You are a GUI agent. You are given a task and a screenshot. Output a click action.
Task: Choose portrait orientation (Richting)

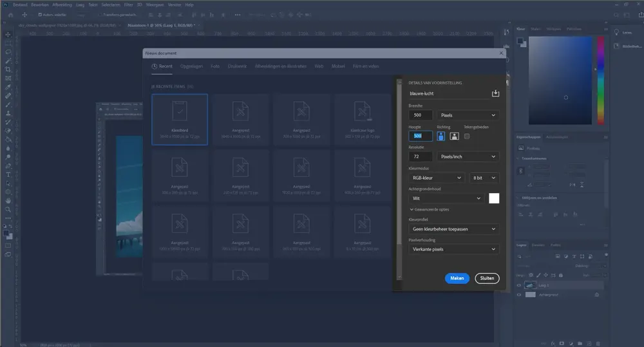click(x=440, y=136)
